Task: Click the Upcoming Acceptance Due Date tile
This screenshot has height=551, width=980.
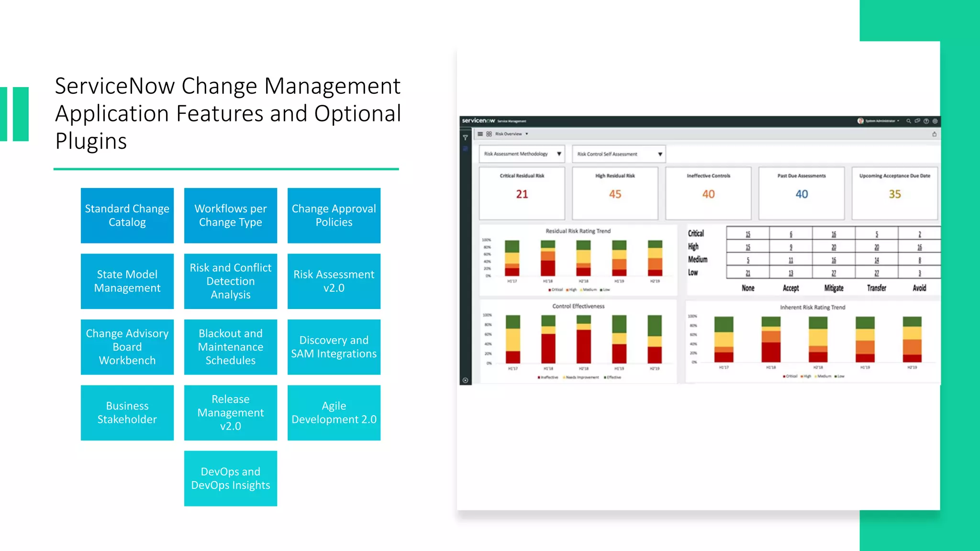Action: coord(894,193)
